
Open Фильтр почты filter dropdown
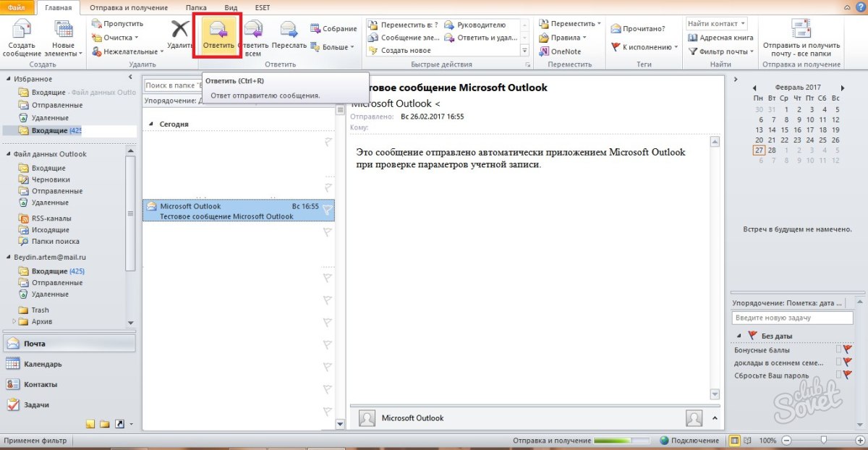[722, 51]
